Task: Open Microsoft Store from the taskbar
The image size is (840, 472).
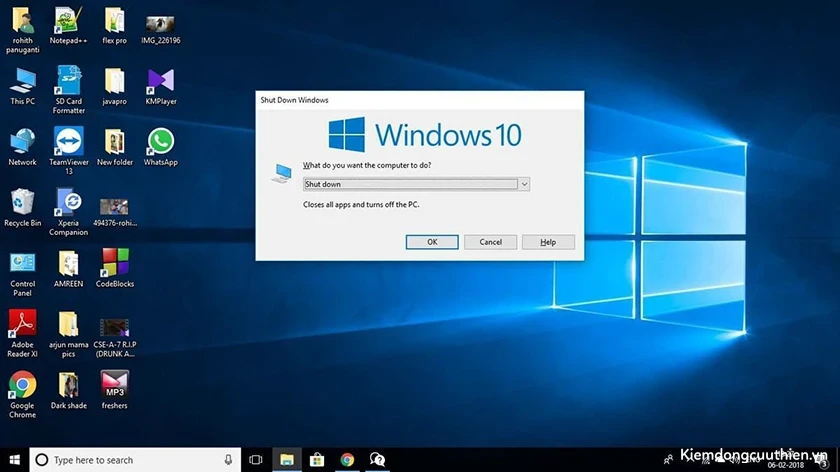Action: click(x=317, y=460)
